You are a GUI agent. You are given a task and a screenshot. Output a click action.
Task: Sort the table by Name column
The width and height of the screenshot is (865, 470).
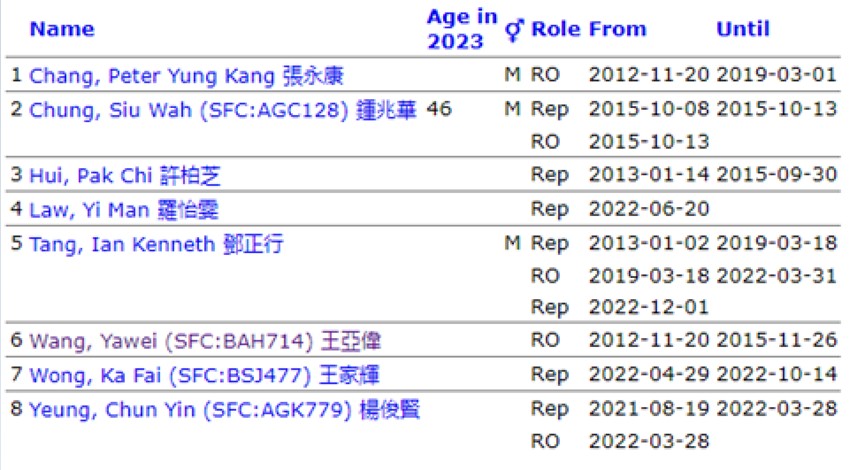click(x=62, y=29)
